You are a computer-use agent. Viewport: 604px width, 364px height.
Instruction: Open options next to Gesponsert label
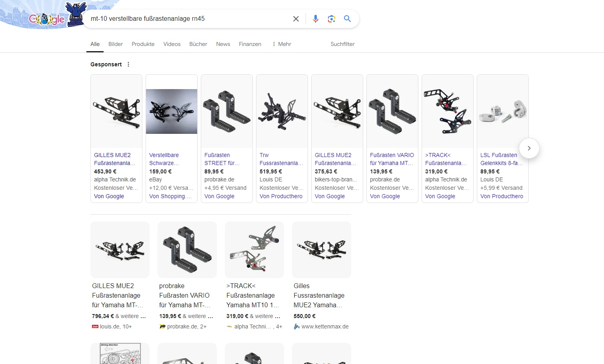coord(128,64)
